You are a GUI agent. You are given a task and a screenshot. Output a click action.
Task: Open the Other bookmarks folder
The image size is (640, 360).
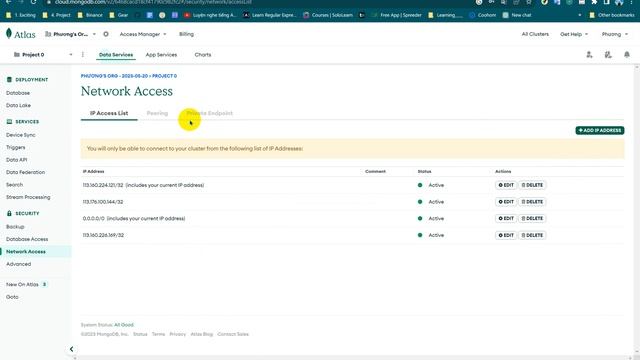click(612, 15)
